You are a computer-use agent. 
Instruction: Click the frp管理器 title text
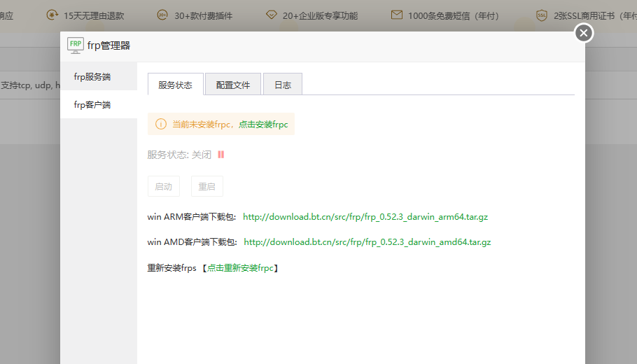pyautogui.click(x=108, y=45)
